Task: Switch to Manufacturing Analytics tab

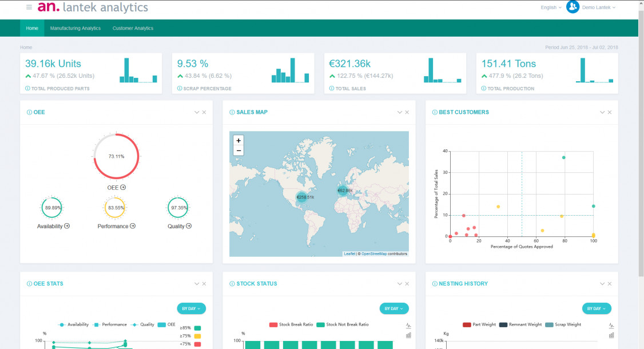Action: (x=75, y=28)
